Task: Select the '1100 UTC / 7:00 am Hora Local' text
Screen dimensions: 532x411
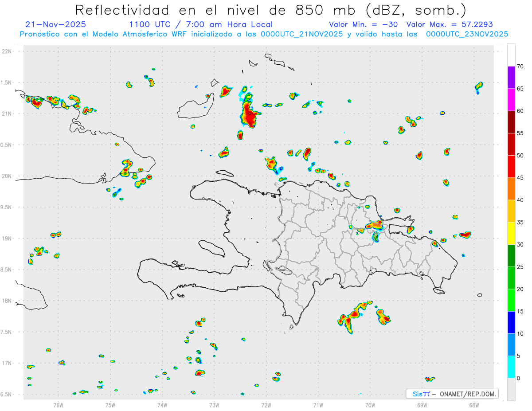Action: [x=201, y=24]
